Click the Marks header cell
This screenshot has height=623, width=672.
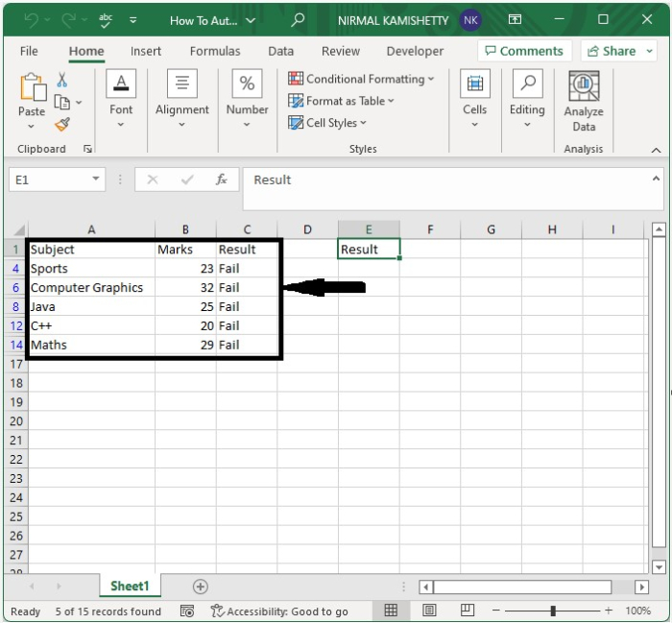click(185, 250)
